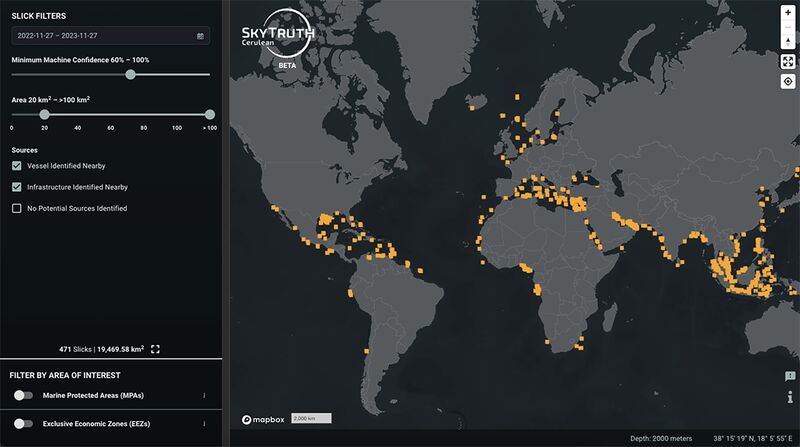
Task: Open Marine Protected Areas info icon
Action: [204, 396]
